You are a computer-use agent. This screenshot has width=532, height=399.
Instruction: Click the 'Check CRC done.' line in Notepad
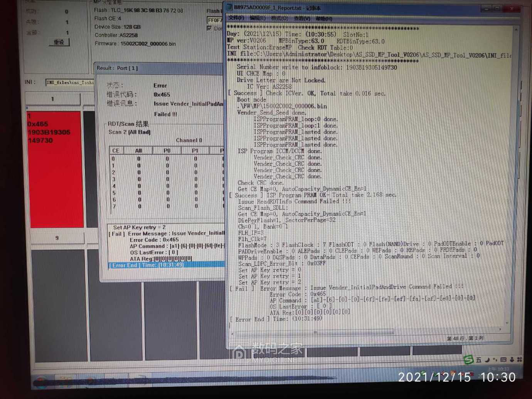[261, 183]
